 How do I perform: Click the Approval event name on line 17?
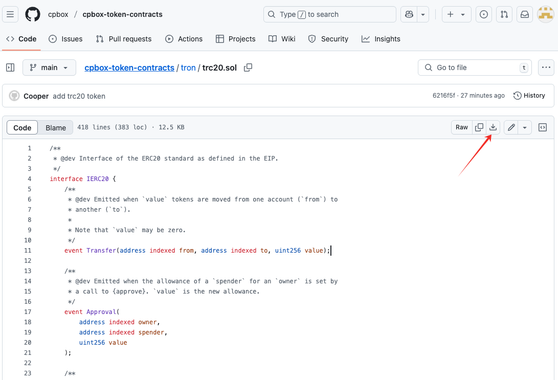(101, 312)
